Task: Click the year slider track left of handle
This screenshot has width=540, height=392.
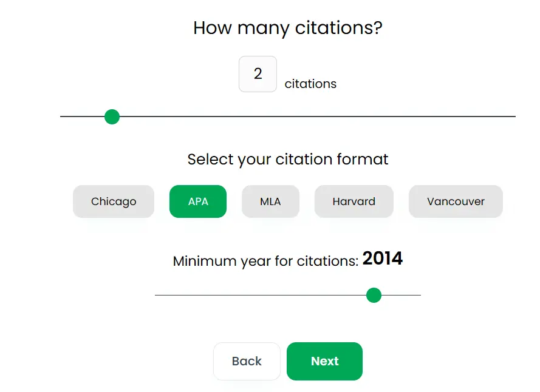Action: tap(261, 296)
